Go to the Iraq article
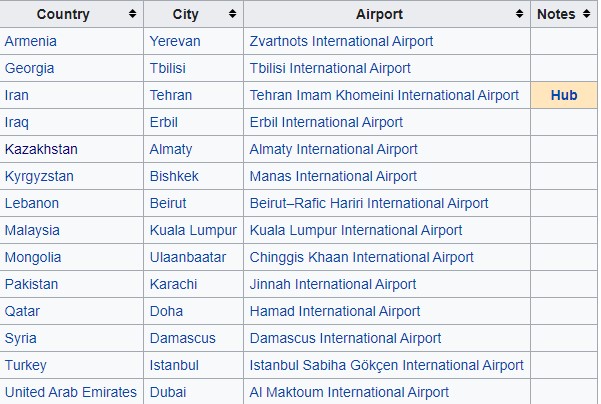This screenshot has width=601, height=404. coord(17,122)
